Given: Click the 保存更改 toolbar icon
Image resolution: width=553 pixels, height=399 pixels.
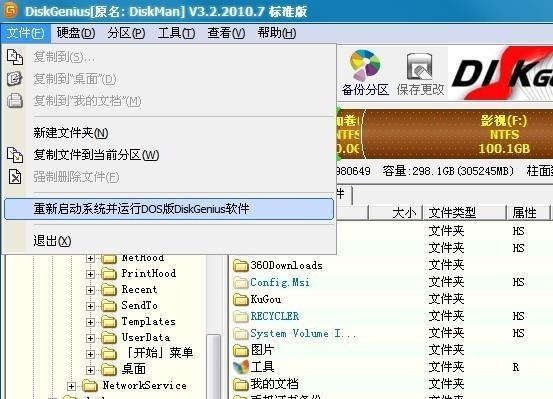Looking at the screenshot, I should coord(420,66).
